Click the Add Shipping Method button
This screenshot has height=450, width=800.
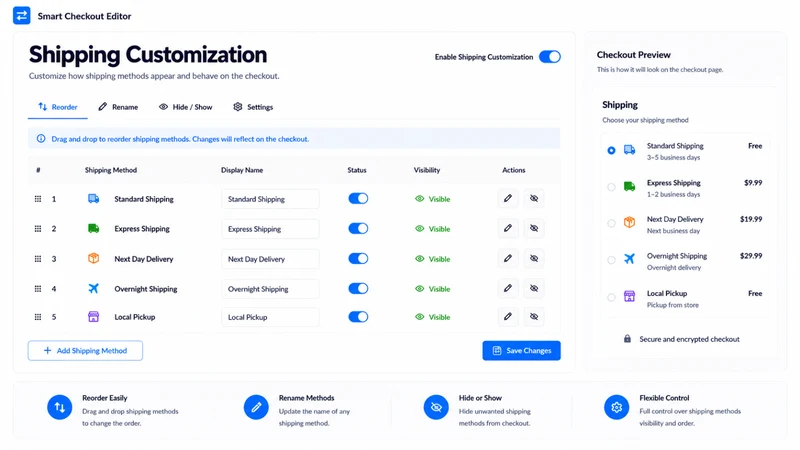click(85, 351)
